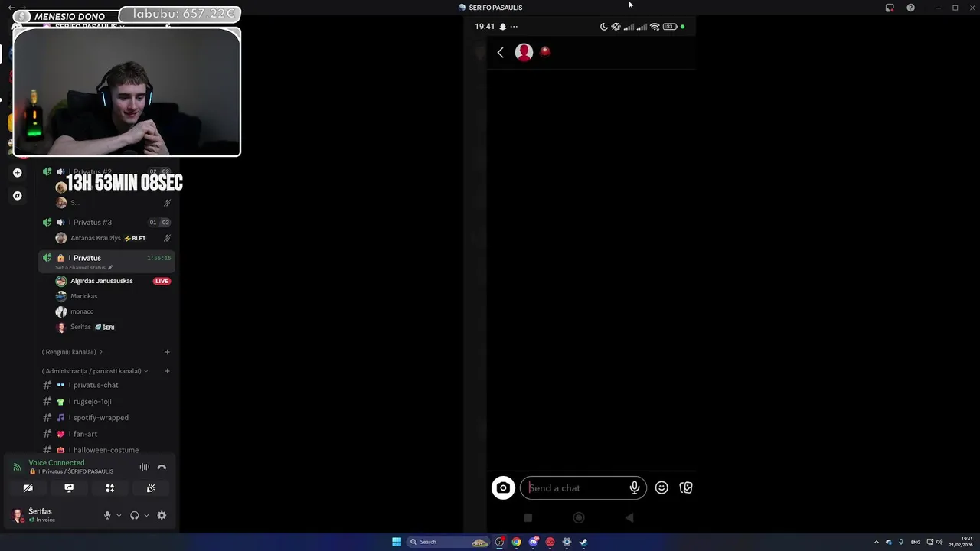This screenshot has width=980, height=551.
Task: Open Google Chrome from the taskbar
Action: coord(517,542)
